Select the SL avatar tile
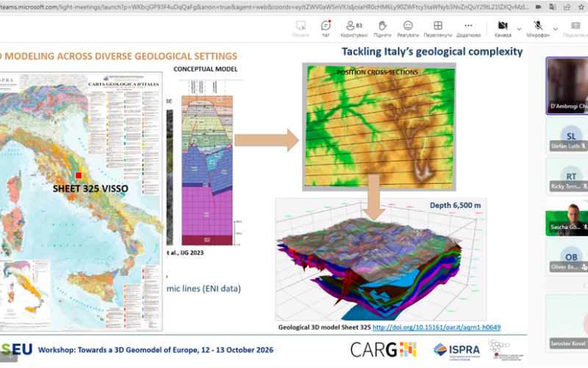 (567, 136)
